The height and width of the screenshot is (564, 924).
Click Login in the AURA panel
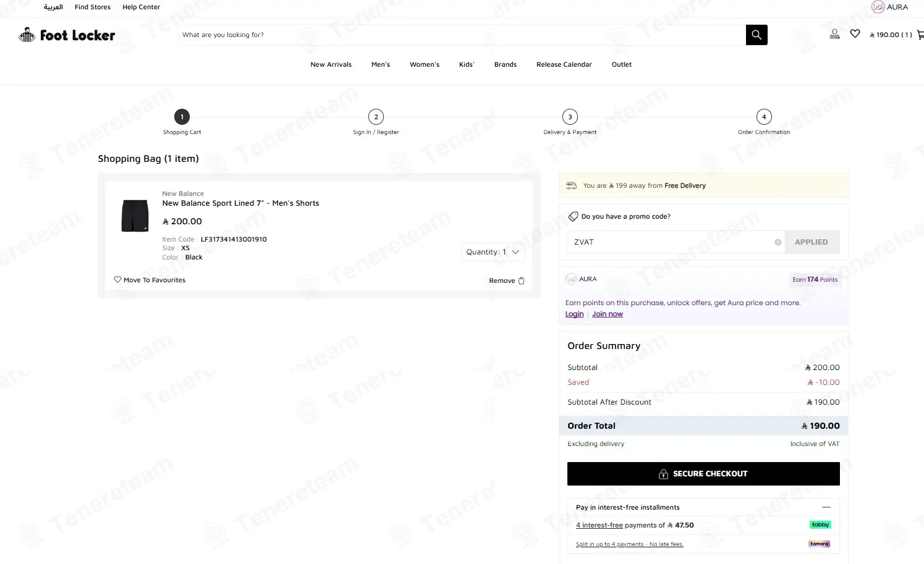(x=574, y=314)
